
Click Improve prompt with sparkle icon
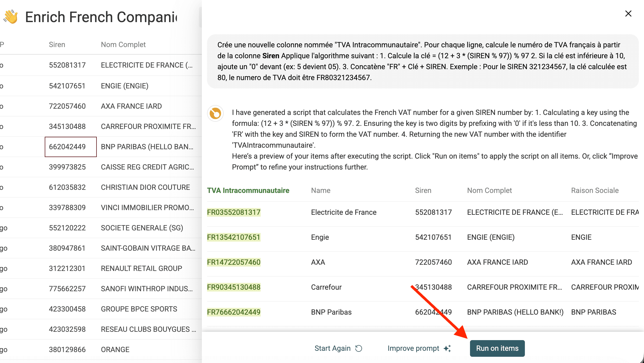419,348
